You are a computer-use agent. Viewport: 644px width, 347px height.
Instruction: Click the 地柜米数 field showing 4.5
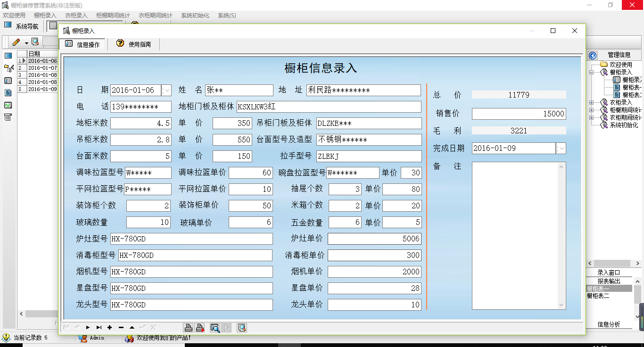click(141, 123)
